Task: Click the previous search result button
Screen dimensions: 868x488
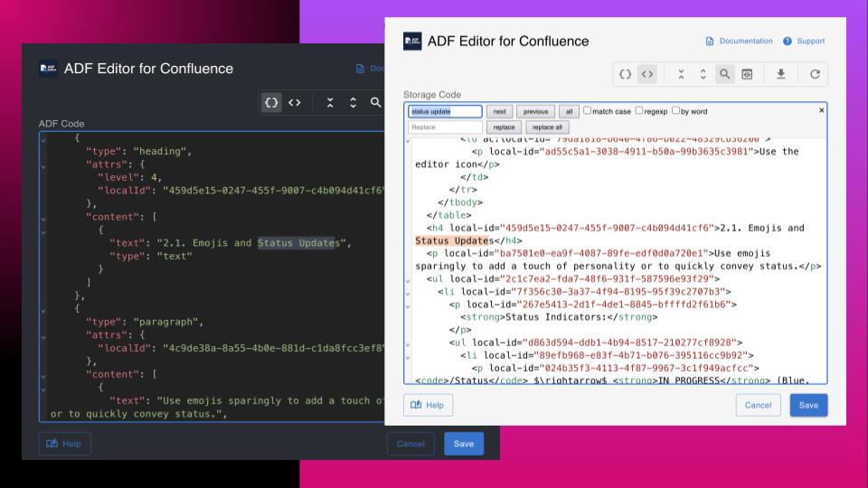Action: [535, 111]
